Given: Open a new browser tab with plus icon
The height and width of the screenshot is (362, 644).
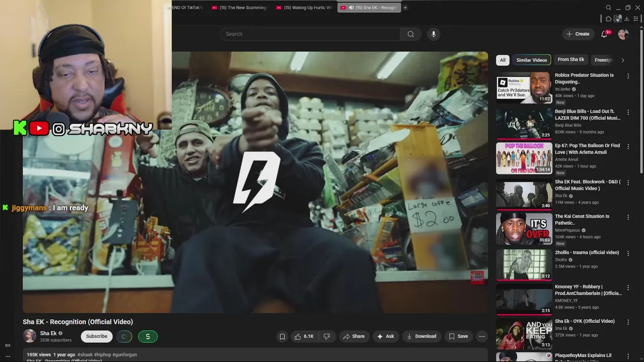Looking at the screenshot, I should point(405,8).
